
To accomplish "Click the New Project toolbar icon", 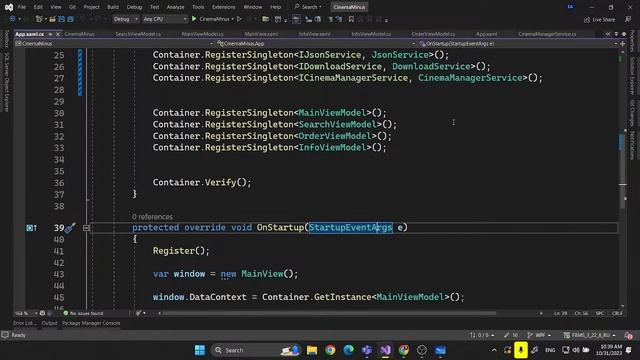I will [x=39, y=19].
